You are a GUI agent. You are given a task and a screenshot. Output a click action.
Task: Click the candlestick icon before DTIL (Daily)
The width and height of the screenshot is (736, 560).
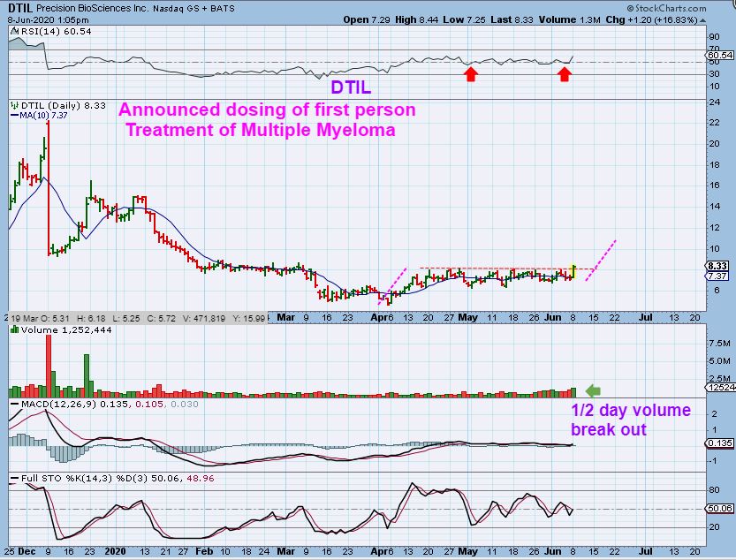tap(15, 106)
